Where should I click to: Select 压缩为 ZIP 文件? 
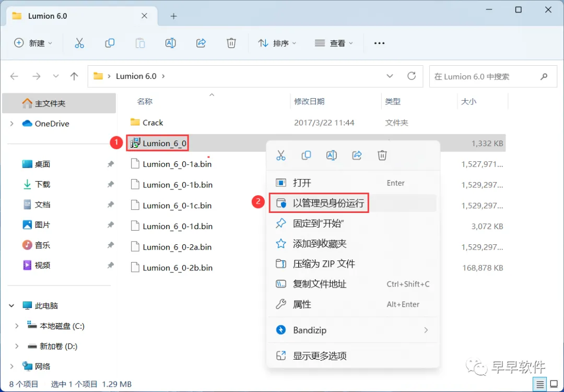[353, 264]
